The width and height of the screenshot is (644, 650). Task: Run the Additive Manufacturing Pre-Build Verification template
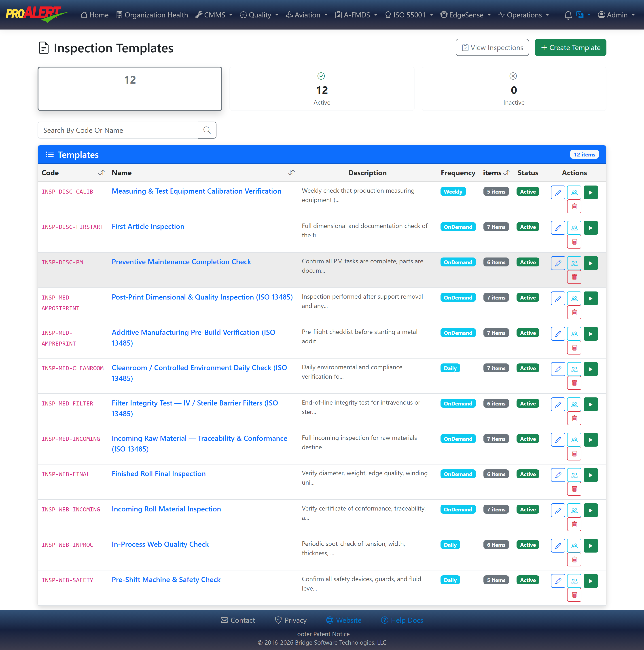(591, 334)
